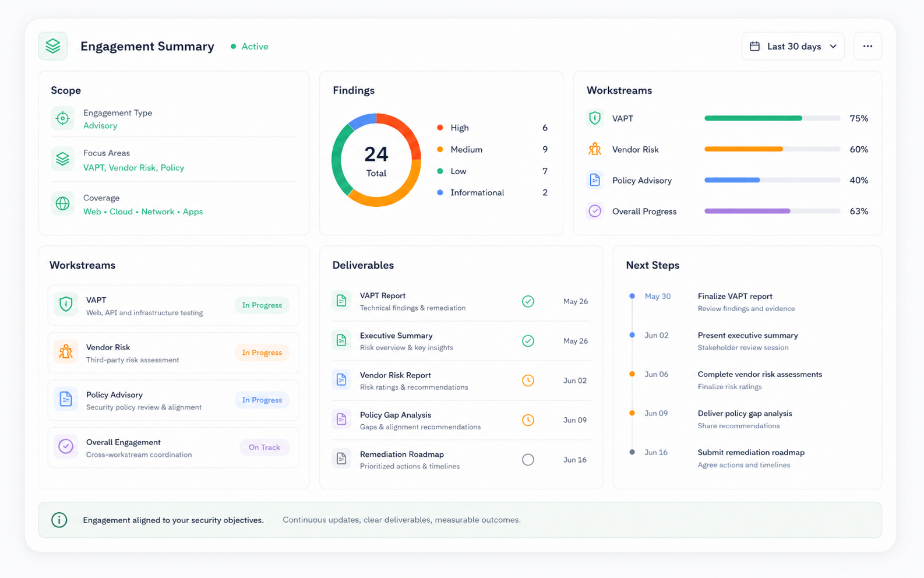Click the On Track status badge
The width and height of the screenshot is (924, 578).
coord(264,447)
